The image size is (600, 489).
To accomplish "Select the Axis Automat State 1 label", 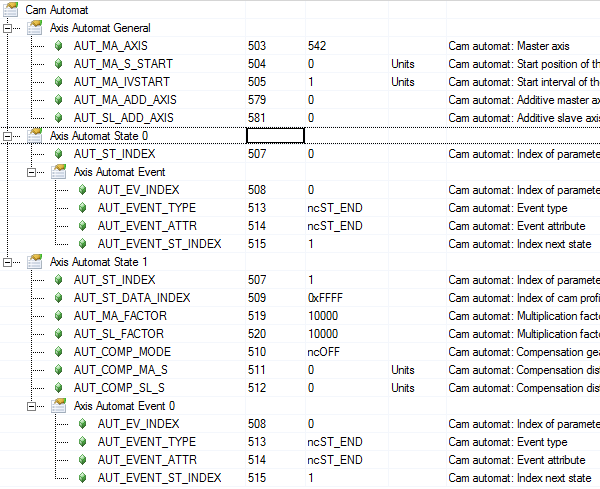I will pos(98,262).
